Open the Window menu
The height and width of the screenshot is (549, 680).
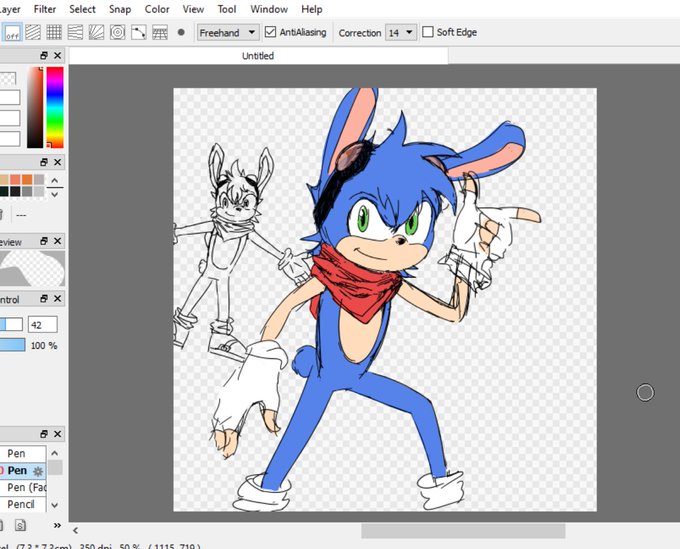pos(269,9)
